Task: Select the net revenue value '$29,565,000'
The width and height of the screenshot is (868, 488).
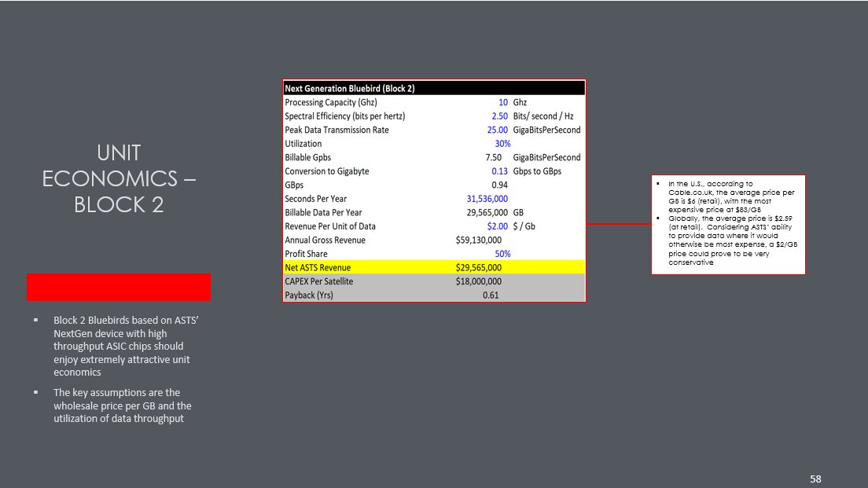Action: tap(479, 268)
